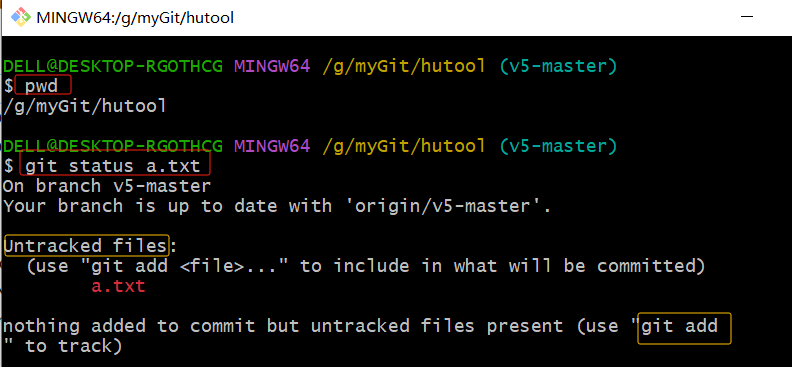Click the second purple MINGW64 label
This screenshot has height=367, width=792.
pyautogui.click(x=272, y=146)
